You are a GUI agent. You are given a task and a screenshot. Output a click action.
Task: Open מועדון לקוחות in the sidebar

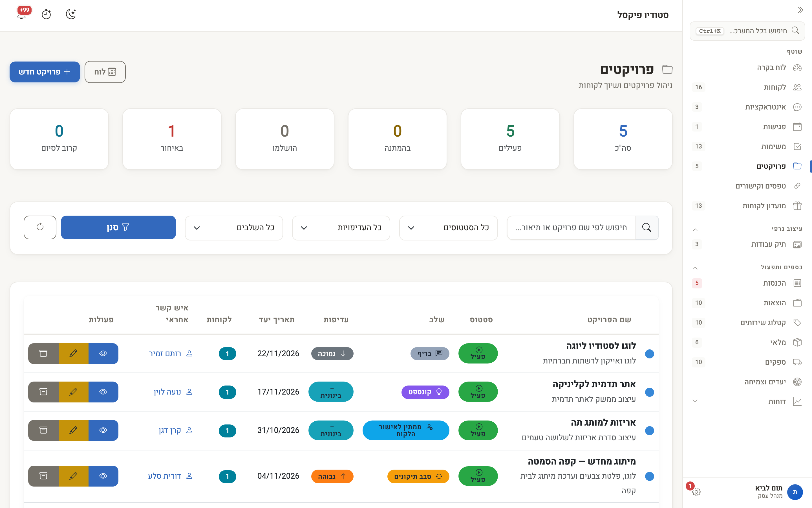747,206
